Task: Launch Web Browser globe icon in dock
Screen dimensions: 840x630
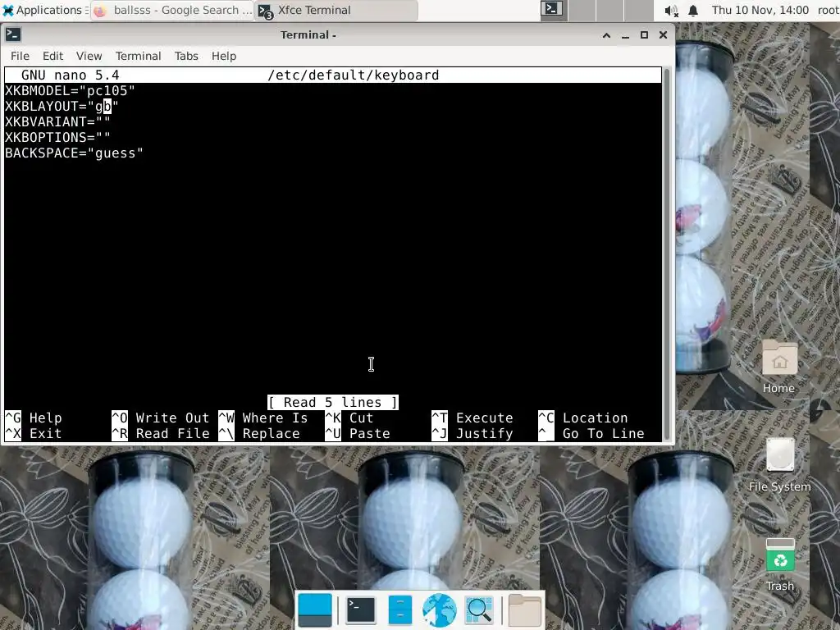Action: (440, 610)
